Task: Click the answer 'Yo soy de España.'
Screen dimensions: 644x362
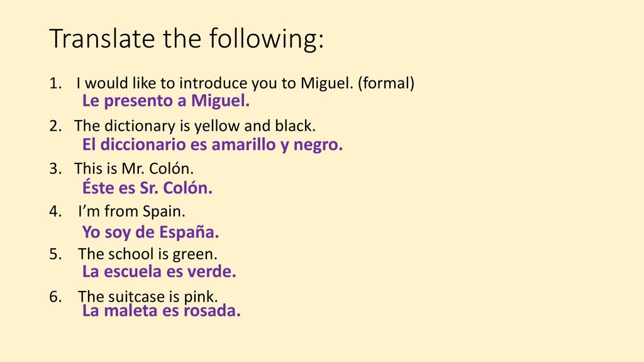Action: 150,232
